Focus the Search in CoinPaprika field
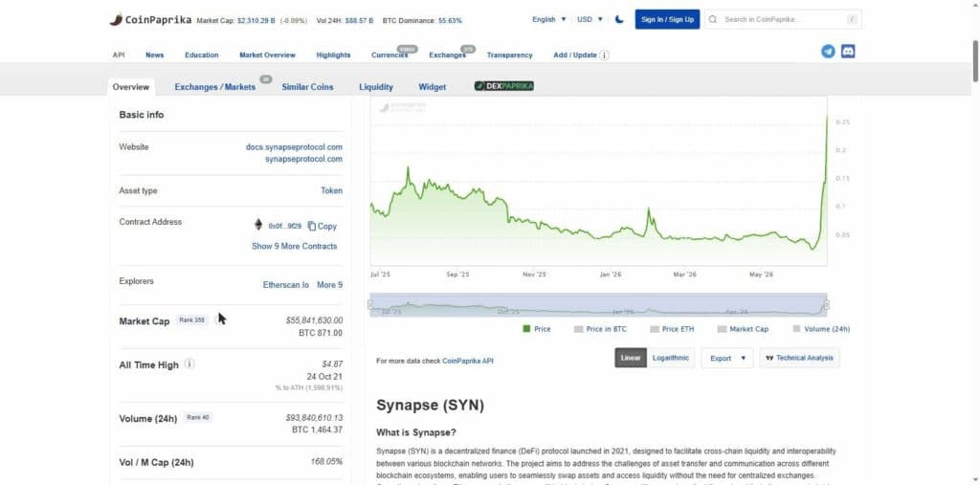 pos(783,19)
